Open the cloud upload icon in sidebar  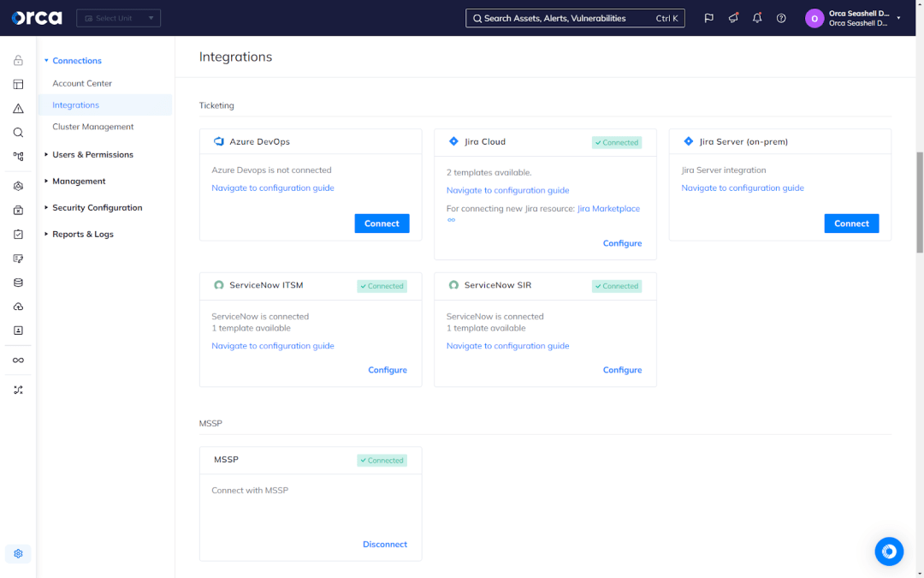coord(18,307)
